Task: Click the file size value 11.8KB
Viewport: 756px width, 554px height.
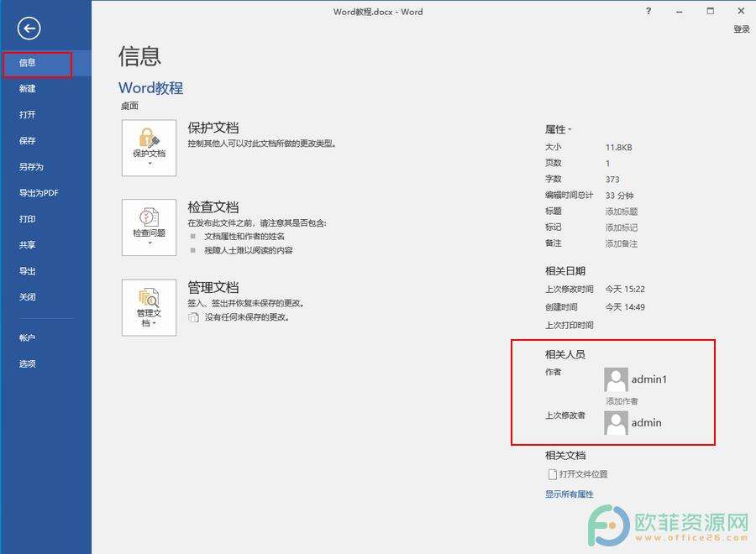Action: coord(618,148)
